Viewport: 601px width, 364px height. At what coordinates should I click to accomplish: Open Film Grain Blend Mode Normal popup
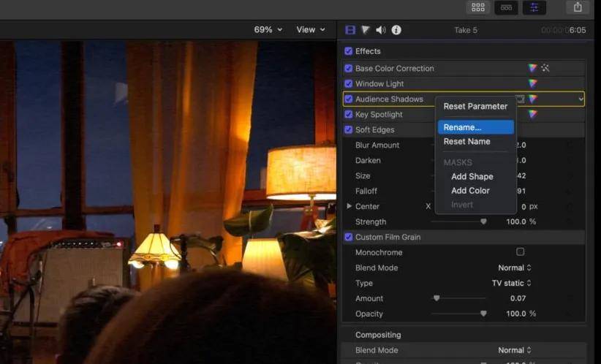(x=515, y=268)
